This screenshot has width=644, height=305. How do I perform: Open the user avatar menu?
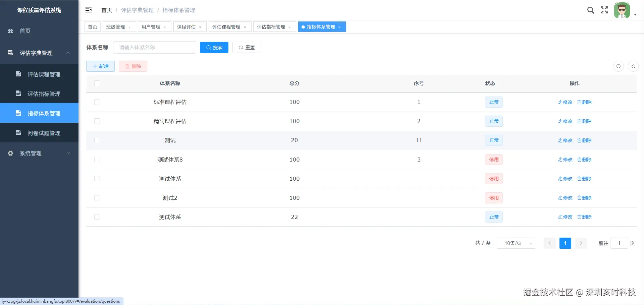point(622,10)
